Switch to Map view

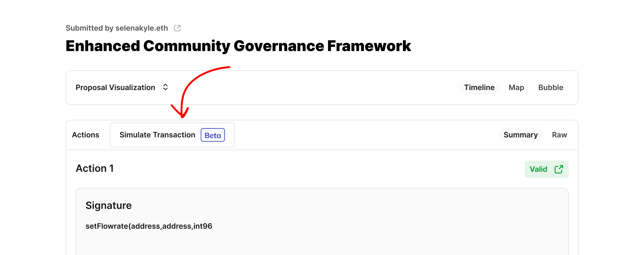click(516, 88)
